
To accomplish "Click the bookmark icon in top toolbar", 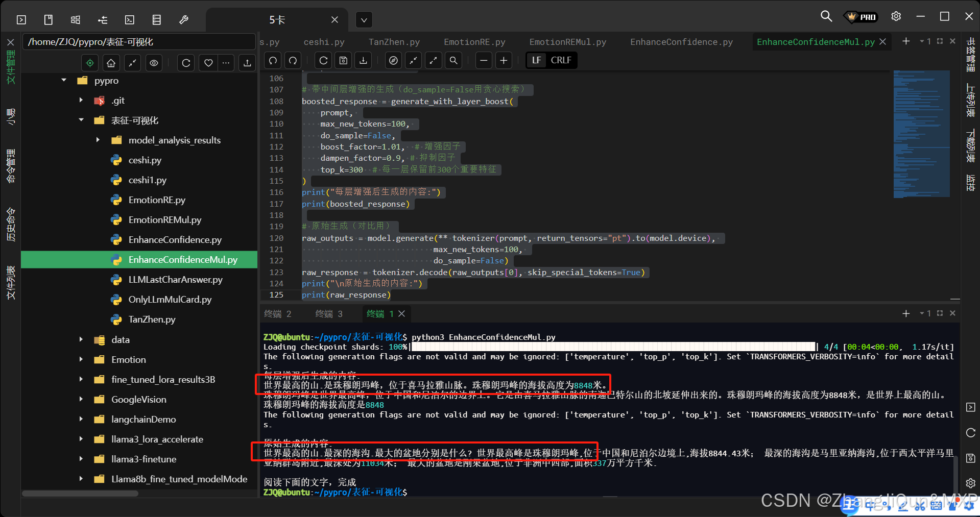I will pyautogui.click(x=49, y=20).
